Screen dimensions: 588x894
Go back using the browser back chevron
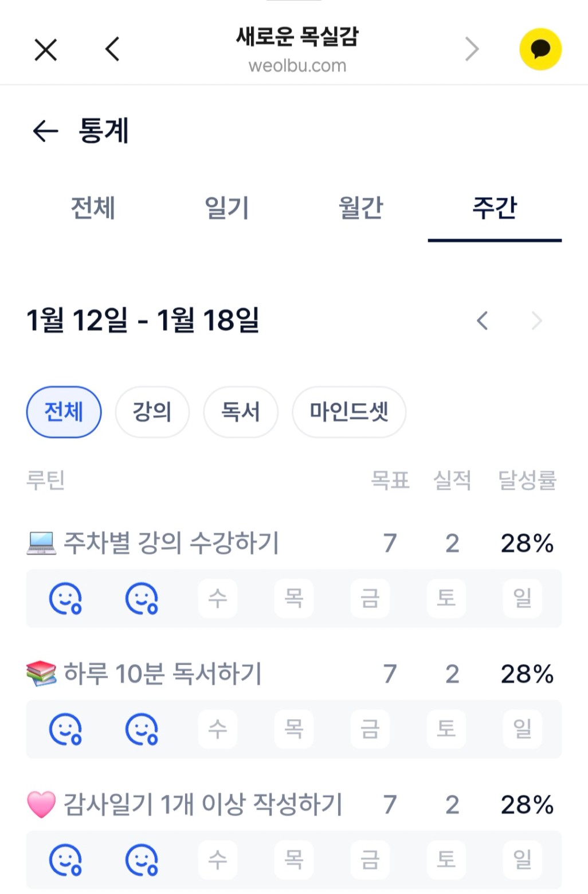click(112, 49)
